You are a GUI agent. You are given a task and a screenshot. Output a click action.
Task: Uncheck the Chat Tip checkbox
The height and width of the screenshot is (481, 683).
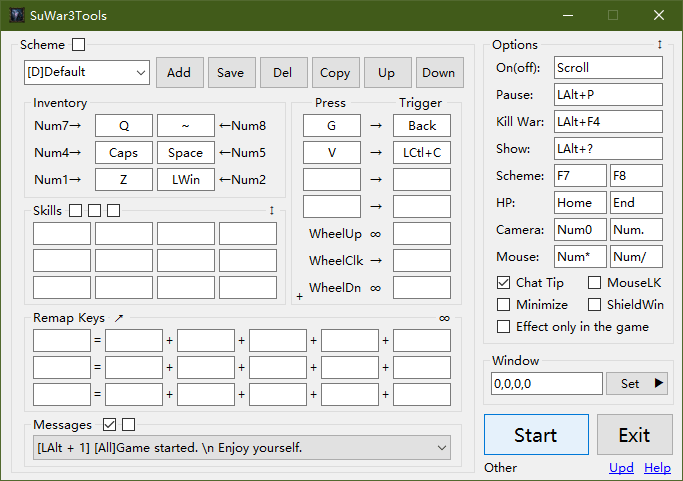504,282
